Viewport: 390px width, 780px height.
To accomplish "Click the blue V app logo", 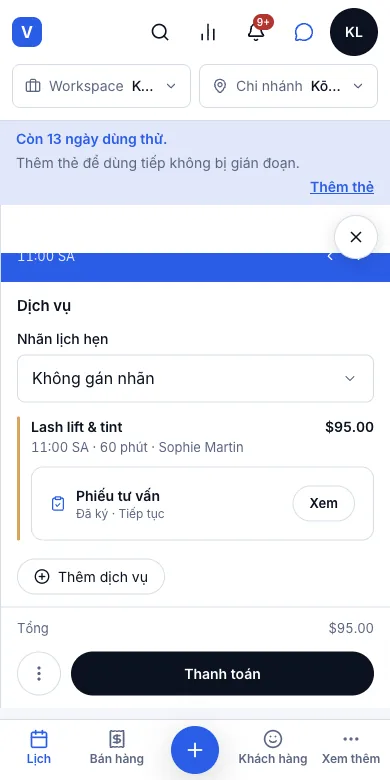I will point(27,32).
